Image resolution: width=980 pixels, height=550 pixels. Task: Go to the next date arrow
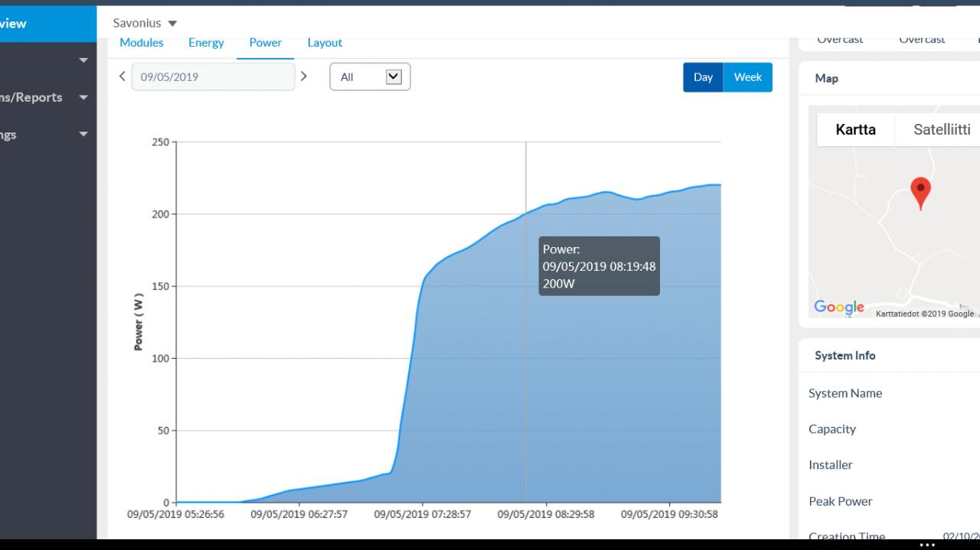click(x=304, y=76)
